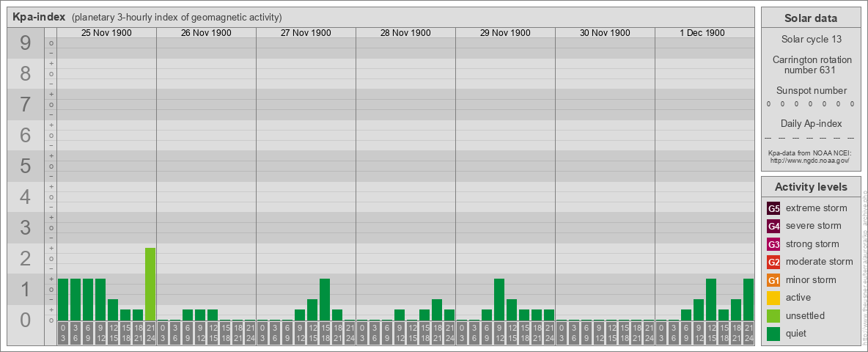Click the chart subtitle about planetary 3-hourly index
Screen dimensions: 868x352
tap(177, 18)
